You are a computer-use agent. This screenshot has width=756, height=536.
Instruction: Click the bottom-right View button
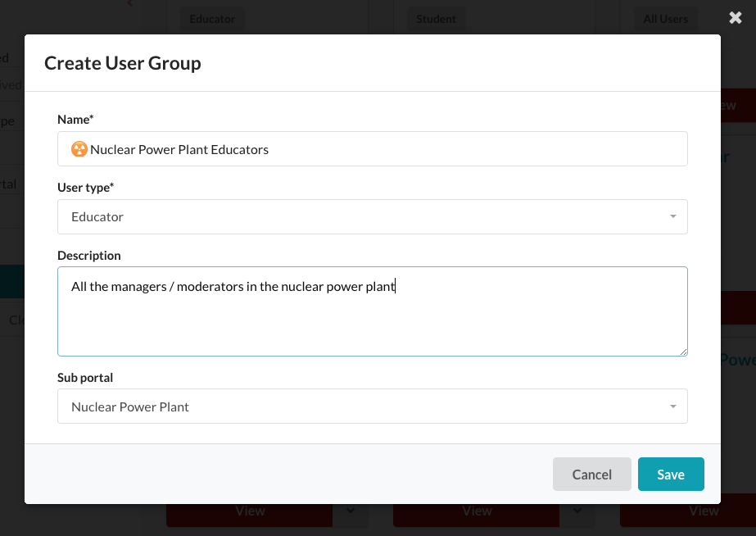[x=703, y=511]
